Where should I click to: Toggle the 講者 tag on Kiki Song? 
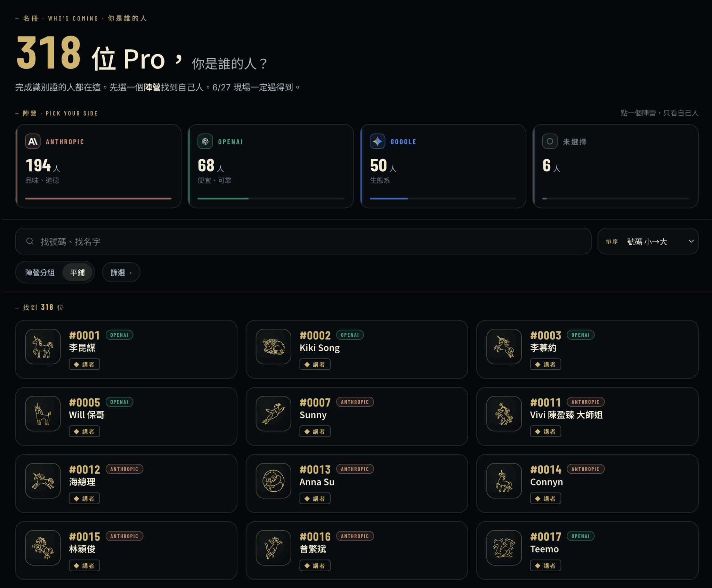pyautogui.click(x=315, y=364)
